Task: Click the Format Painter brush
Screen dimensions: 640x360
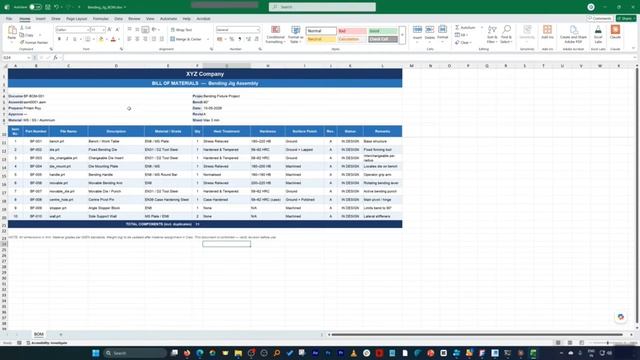Action: 22,42
